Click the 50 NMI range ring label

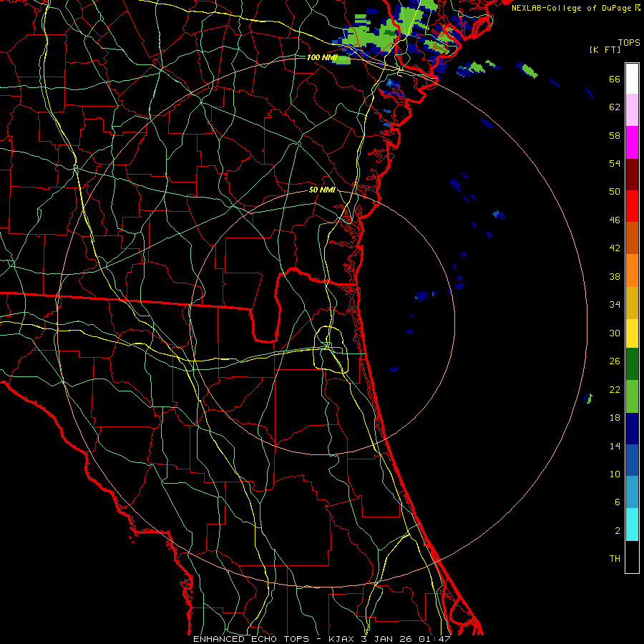click(323, 190)
